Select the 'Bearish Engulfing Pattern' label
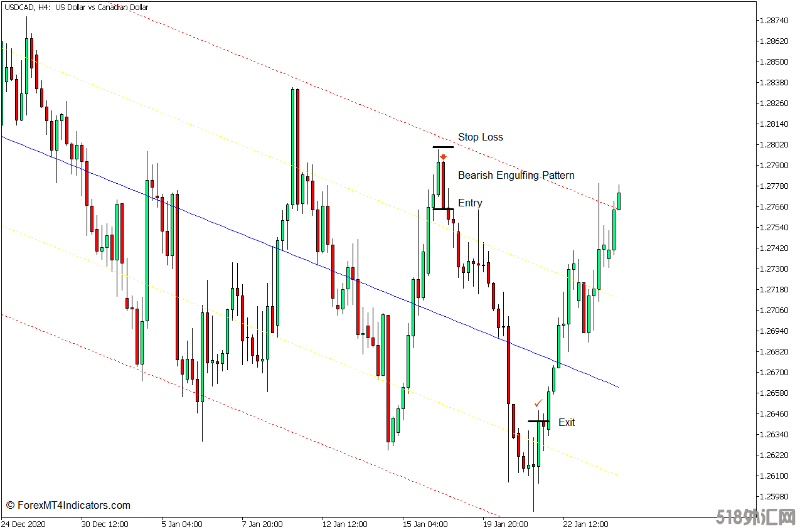800x532 pixels. [516, 175]
